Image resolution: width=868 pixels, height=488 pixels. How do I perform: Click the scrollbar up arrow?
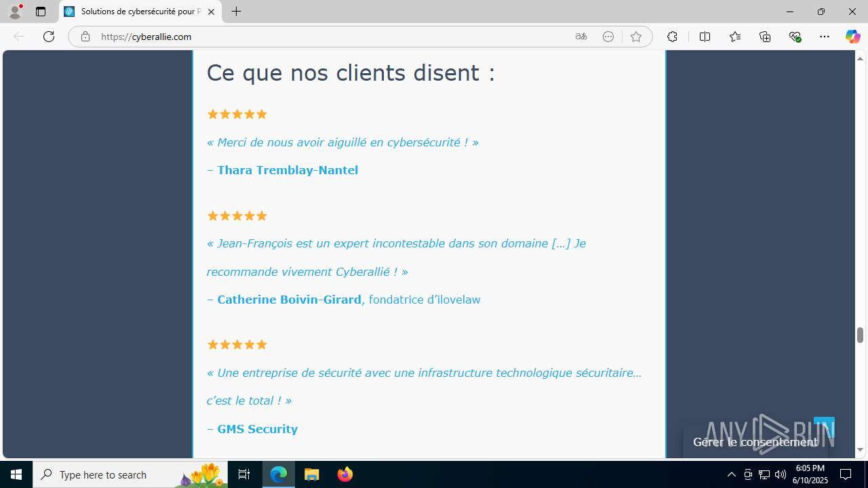pos(860,58)
